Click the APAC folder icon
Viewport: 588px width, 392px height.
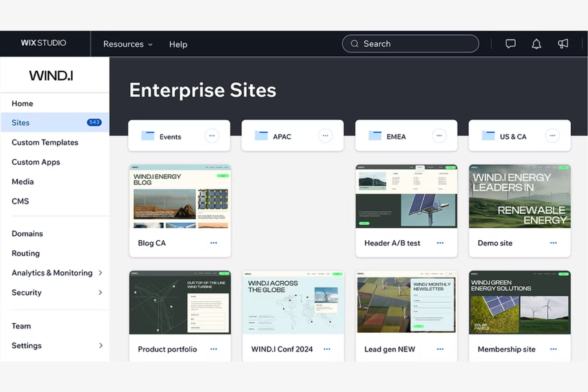tap(261, 136)
